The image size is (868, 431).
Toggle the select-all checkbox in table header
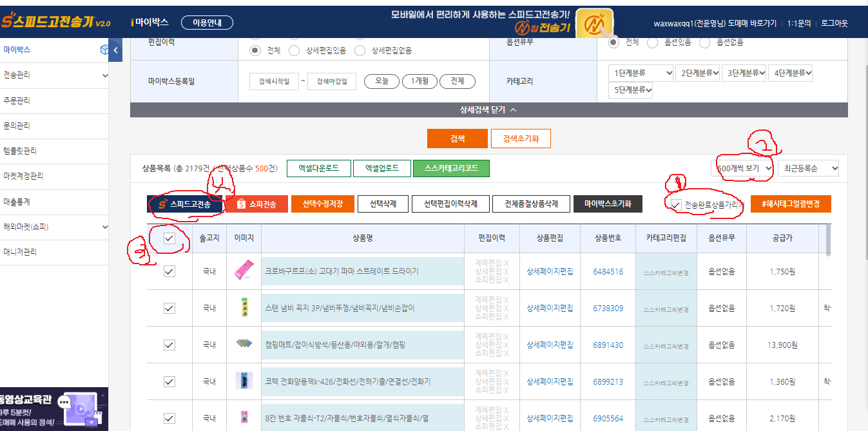pyautogui.click(x=169, y=238)
